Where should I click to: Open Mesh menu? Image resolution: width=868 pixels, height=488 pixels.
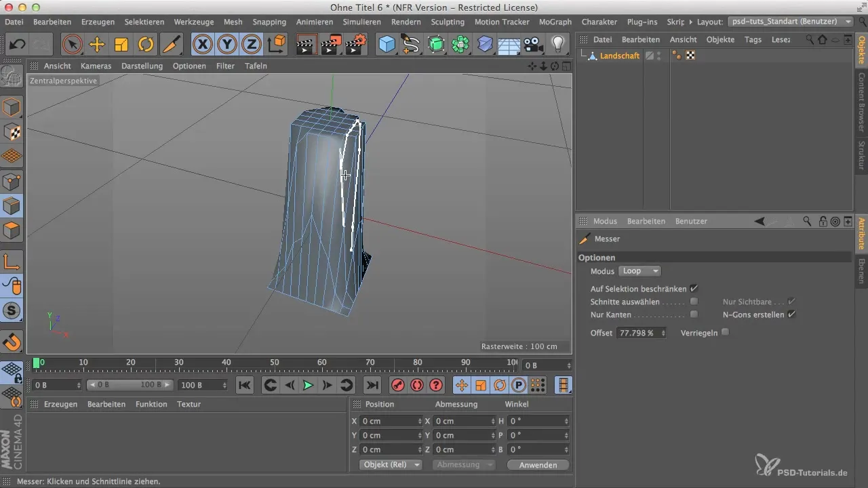click(233, 22)
